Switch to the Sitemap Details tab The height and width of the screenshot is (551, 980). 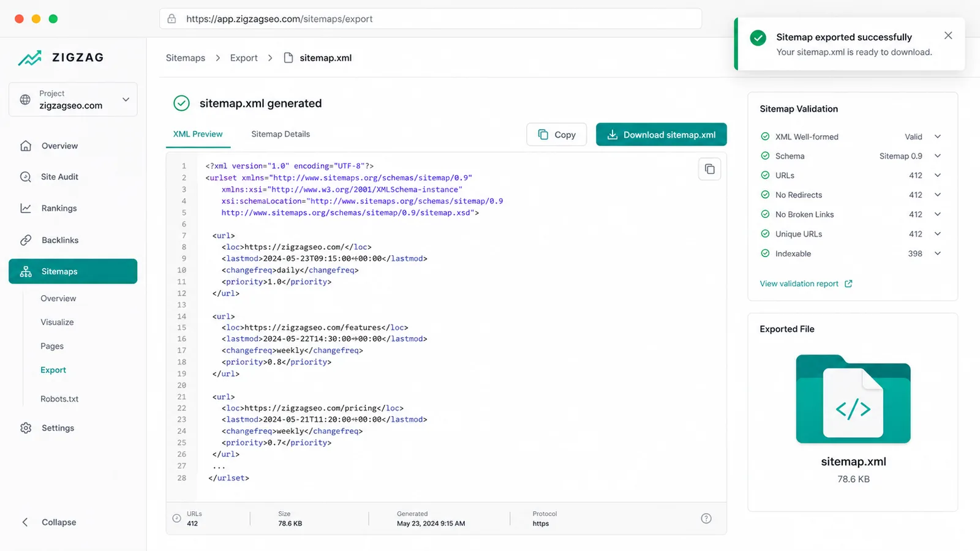coord(281,134)
